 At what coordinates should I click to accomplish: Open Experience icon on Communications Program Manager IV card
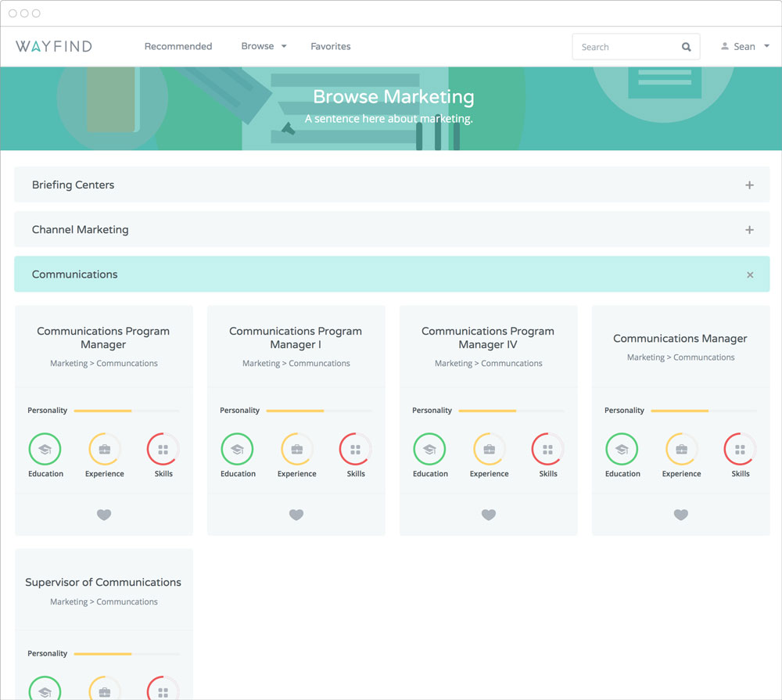click(490, 449)
